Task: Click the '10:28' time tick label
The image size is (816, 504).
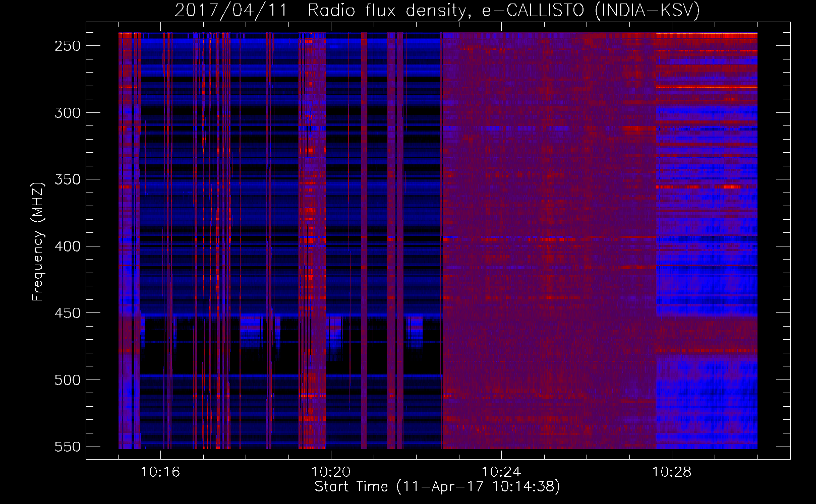Action: [672, 472]
